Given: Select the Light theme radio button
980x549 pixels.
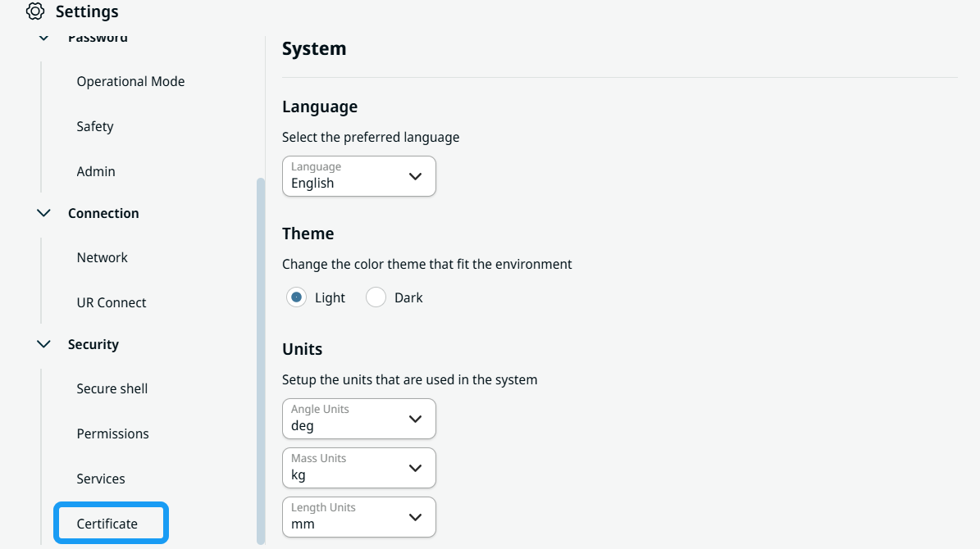Looking at the screenshot, I should [x=296, y=297].
